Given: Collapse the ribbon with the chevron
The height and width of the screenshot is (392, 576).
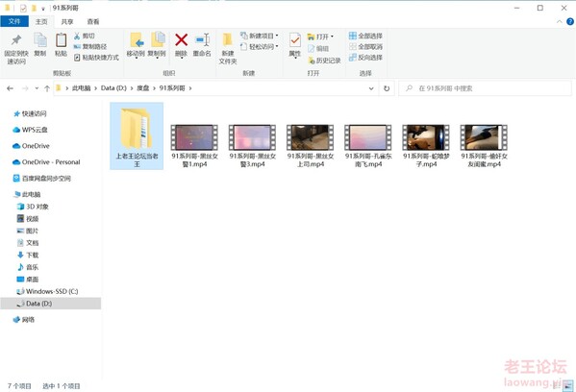Looking at the screenshot, I should (559, 22).
